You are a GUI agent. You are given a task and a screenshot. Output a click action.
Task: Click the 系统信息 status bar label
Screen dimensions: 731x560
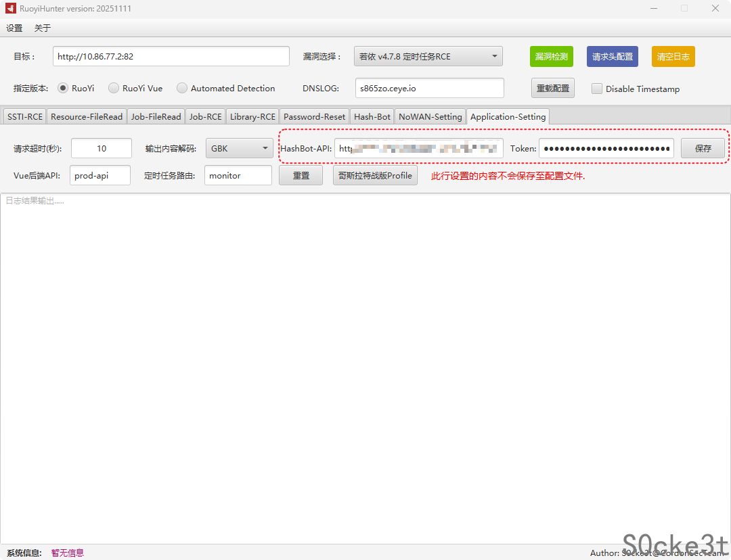pyautogui.click(x=24, y=553)
